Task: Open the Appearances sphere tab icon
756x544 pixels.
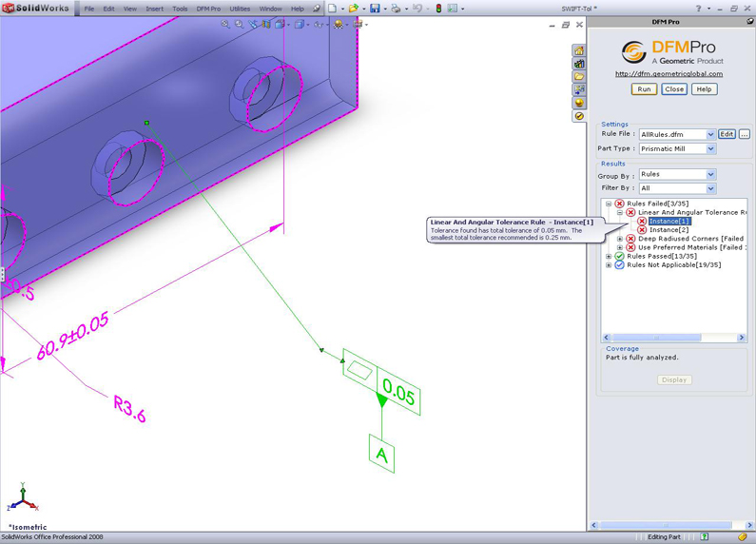Action: pyautogui.click(x=579, y=103)
